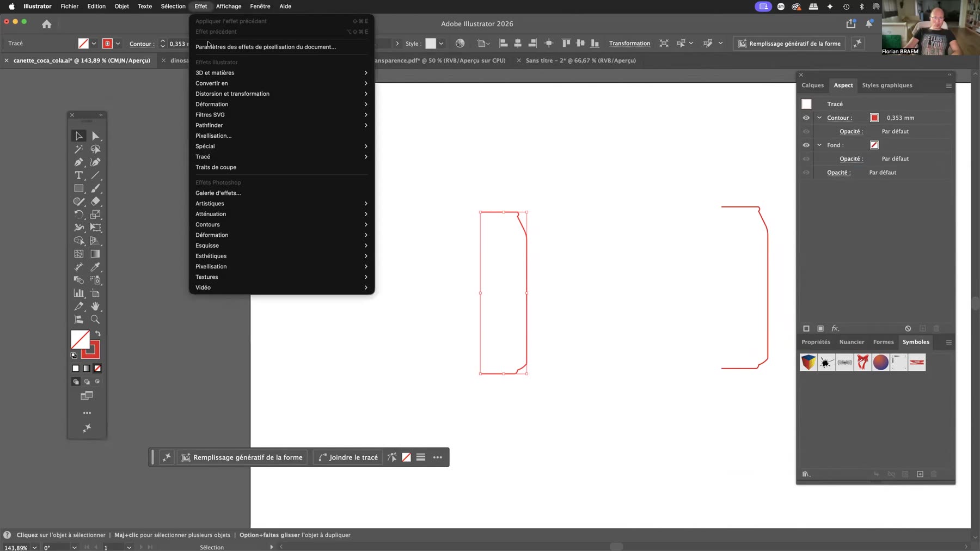Open the Symbol Libraries menu icon

point(806,474)
